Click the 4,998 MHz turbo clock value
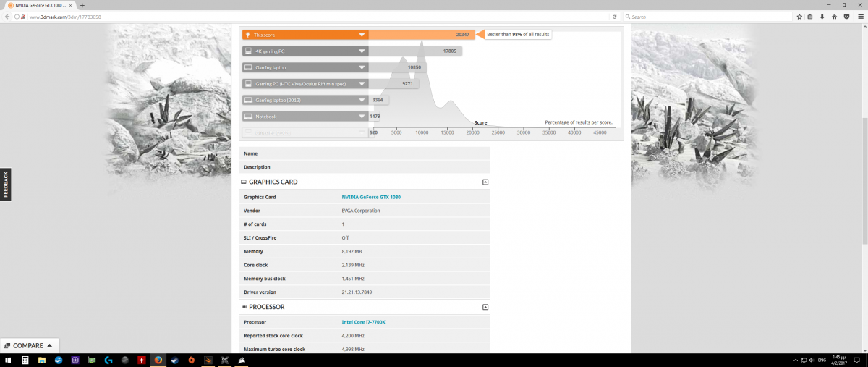Image resolution: width=868 pixels, height=367 pixels. (353, 349)
